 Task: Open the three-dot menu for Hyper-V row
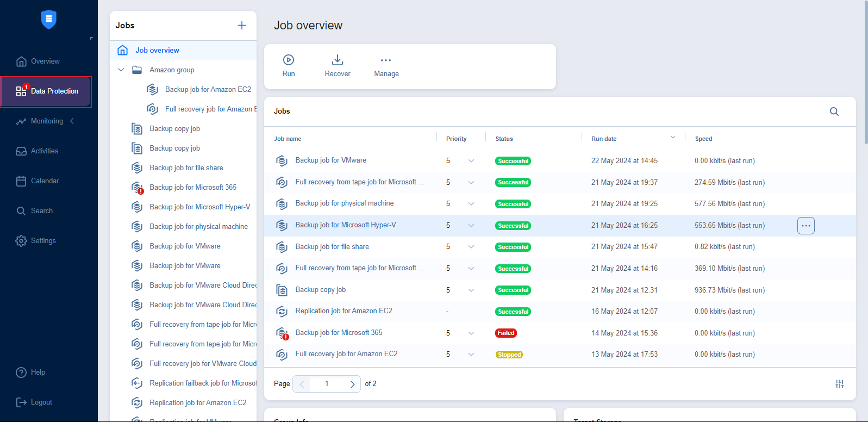pos(805,226)
